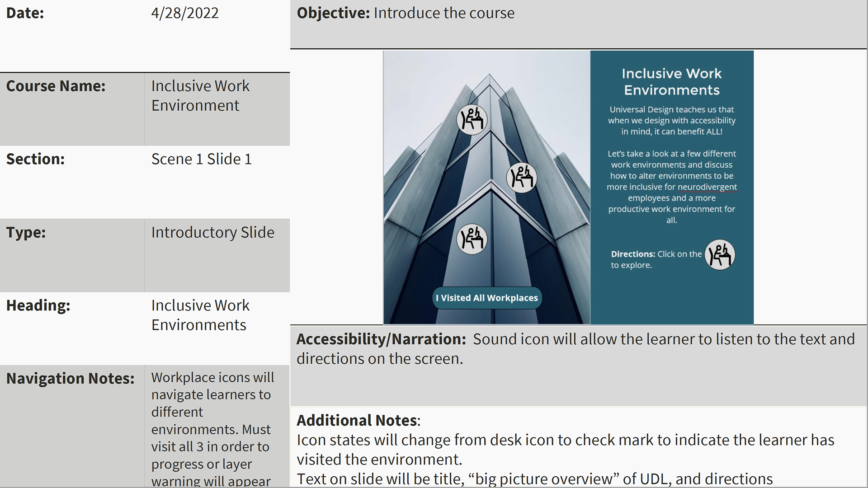Click the Additional Notes heading
This screenshot has height=488, width=868.
357,420
